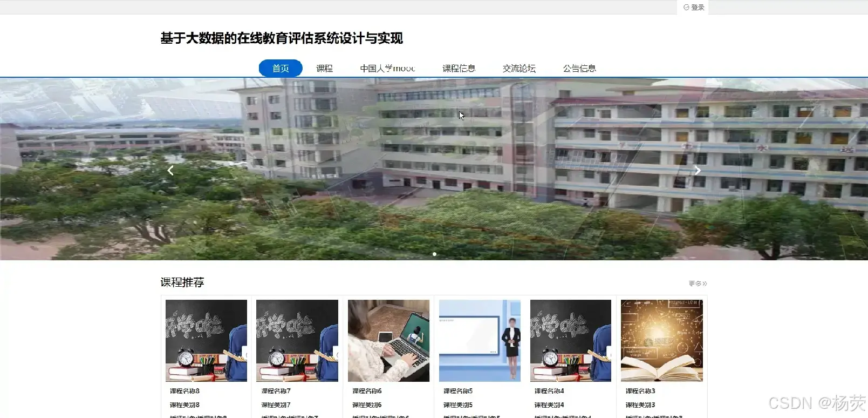
Task: Click the carousel indicator dot
Action: 434,254
